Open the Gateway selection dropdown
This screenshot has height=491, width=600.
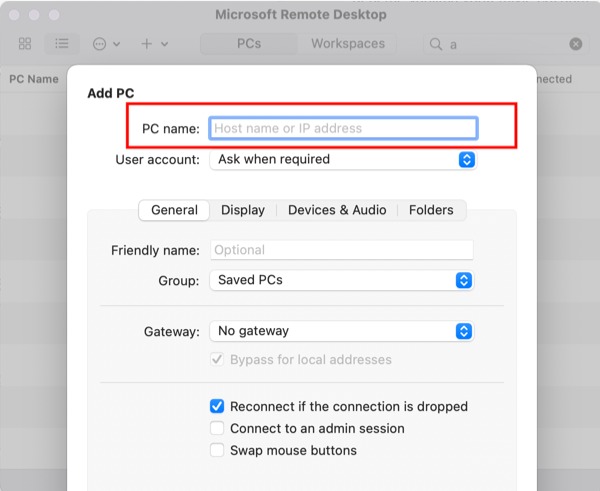[342, 331]
